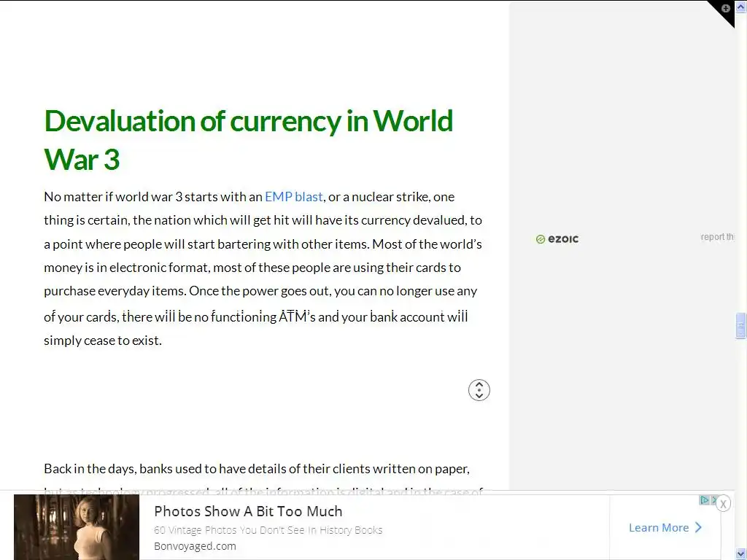Click the round scroll up-down arrows icon
The height and width of the screenshot is (560, 747).
(479, 390)
